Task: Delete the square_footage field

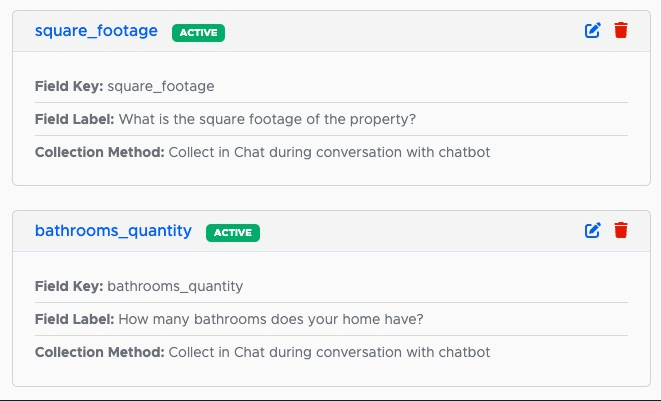Action: click(621, 30)
